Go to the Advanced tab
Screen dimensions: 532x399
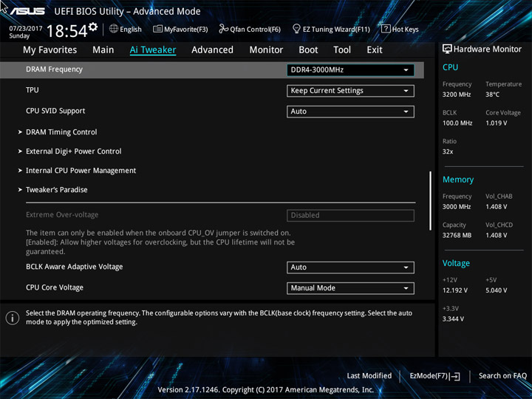(212, 50)
